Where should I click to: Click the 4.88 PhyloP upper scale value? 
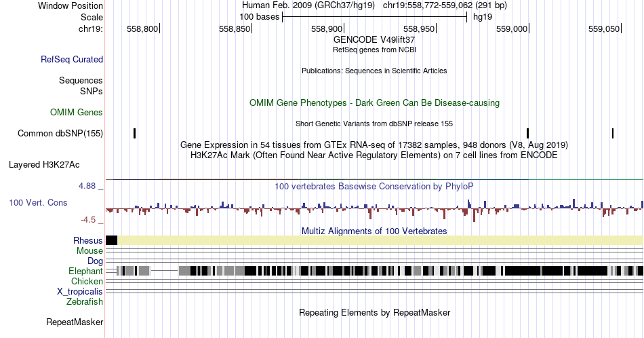pos(87,186)
